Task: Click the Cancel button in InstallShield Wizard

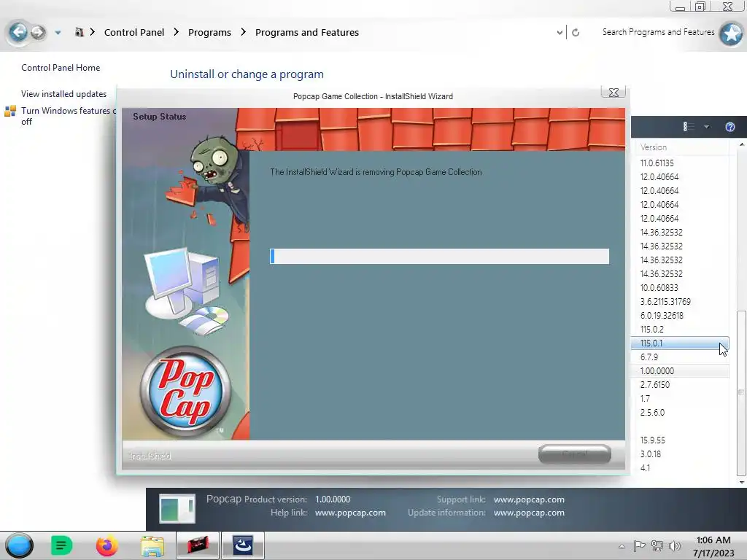Action: click(575, 454)
